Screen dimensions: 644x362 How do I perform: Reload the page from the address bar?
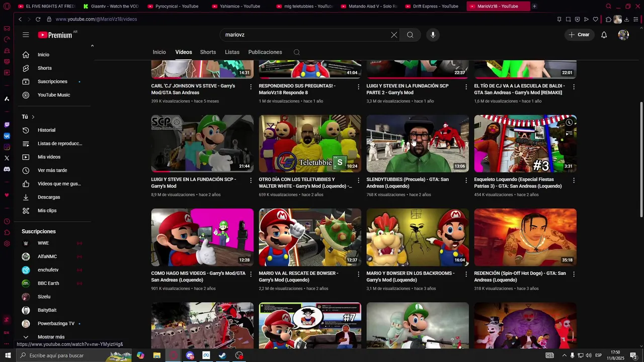(x=38, y=19)
